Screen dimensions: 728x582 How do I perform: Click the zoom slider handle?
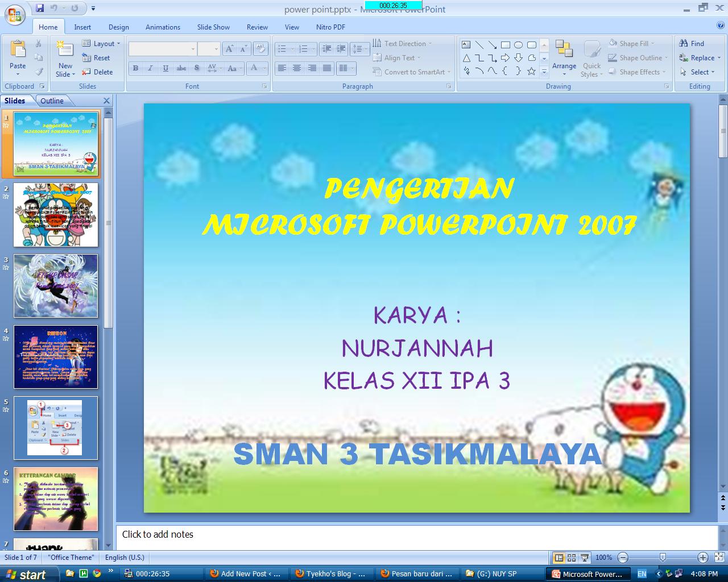coord(663,558)
